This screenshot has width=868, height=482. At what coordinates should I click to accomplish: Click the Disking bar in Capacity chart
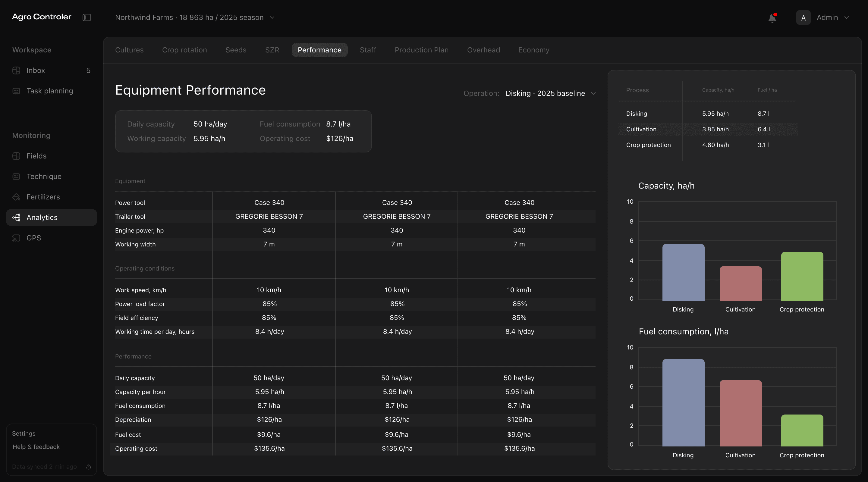point(683,272)
